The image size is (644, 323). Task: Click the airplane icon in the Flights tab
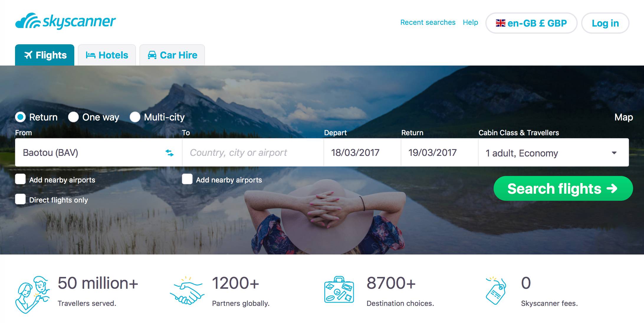click(x=28, y=55)
